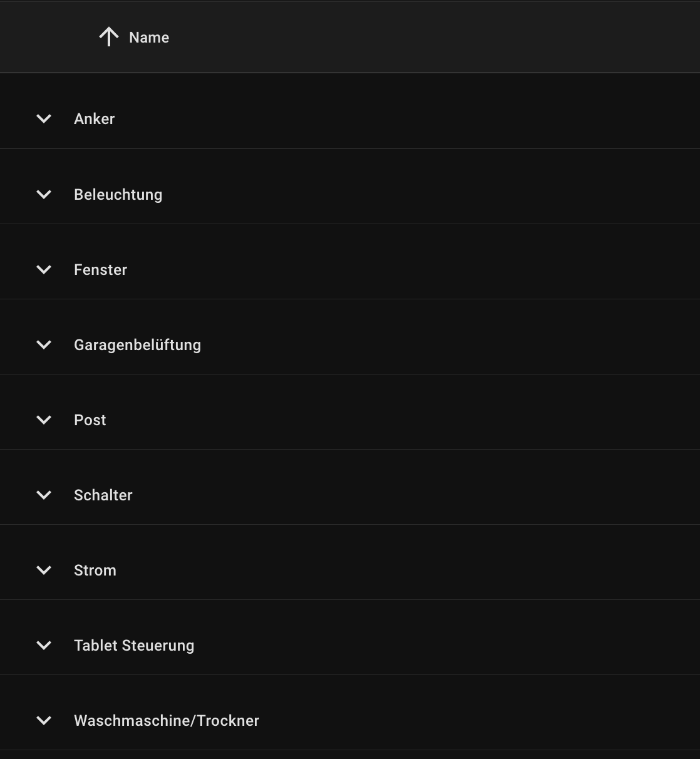Image resolution: width=700 pixels, height=759 pixels.
Task: Select the Anker group label
Action: (x=94, y=119)
